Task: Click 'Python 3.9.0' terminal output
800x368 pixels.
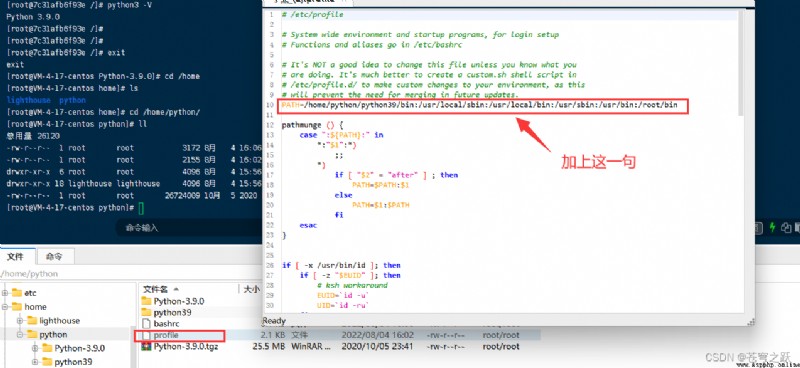Action: 33,16
